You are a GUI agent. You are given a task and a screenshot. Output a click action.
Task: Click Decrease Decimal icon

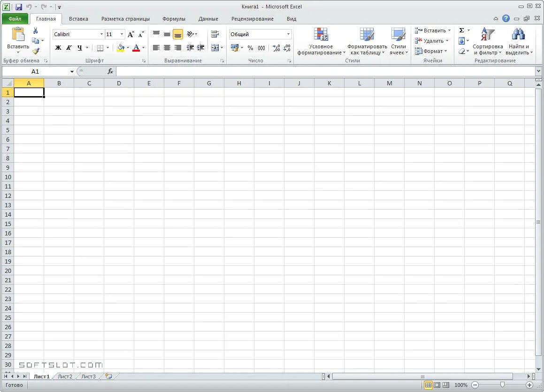click(x=287, y=48)
